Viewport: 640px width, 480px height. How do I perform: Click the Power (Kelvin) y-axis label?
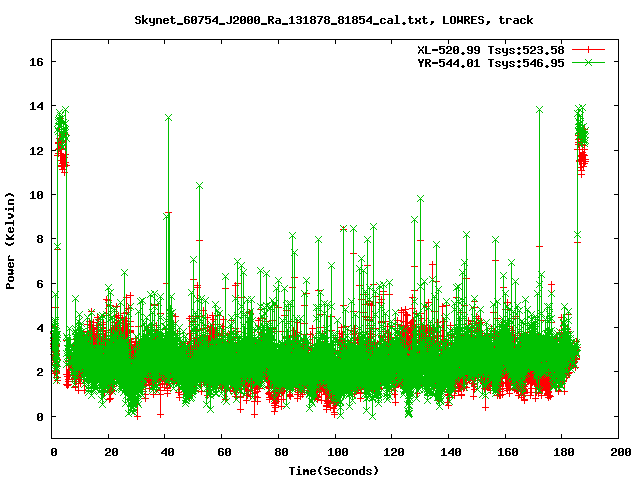click(x=10, y=241)
